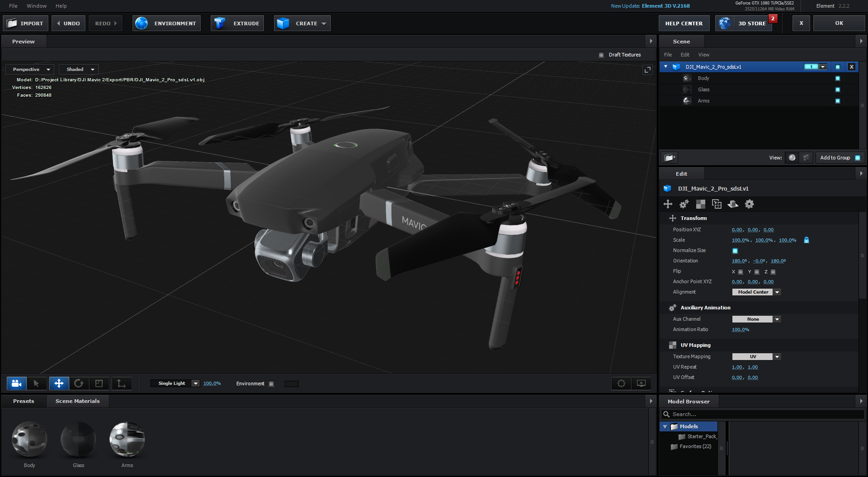Screen dimensions: 868x477
Task: Toggle visibility of the Body material row
Action: click(x=838, y=78)
